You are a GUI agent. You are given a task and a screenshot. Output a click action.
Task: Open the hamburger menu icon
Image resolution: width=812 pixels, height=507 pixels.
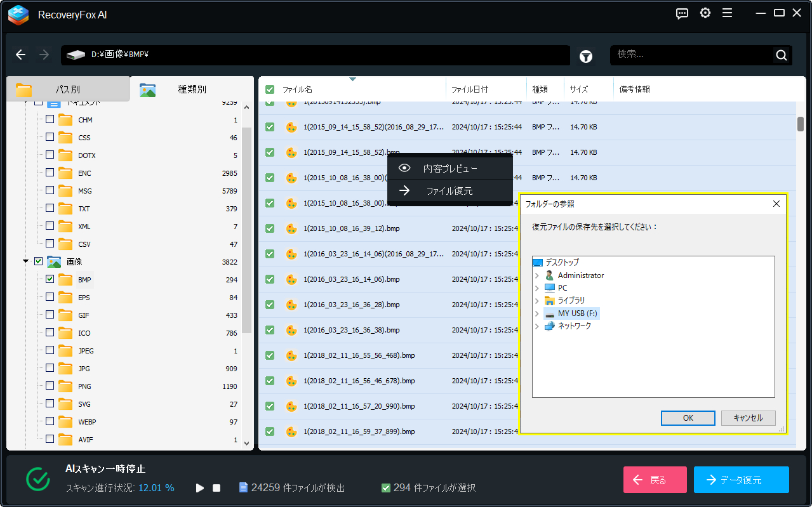[x=727, y=13]
